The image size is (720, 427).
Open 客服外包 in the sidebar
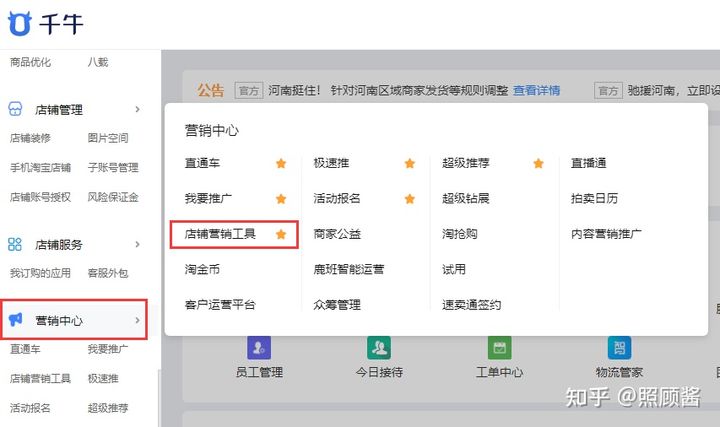coord(108,273)
